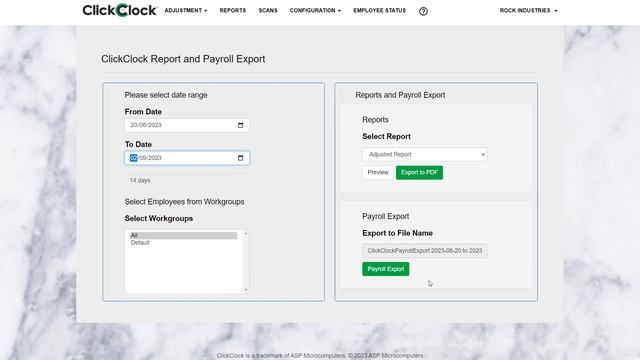
Task: Click workgroups list scroll down arrow
Action: point(246,290)
